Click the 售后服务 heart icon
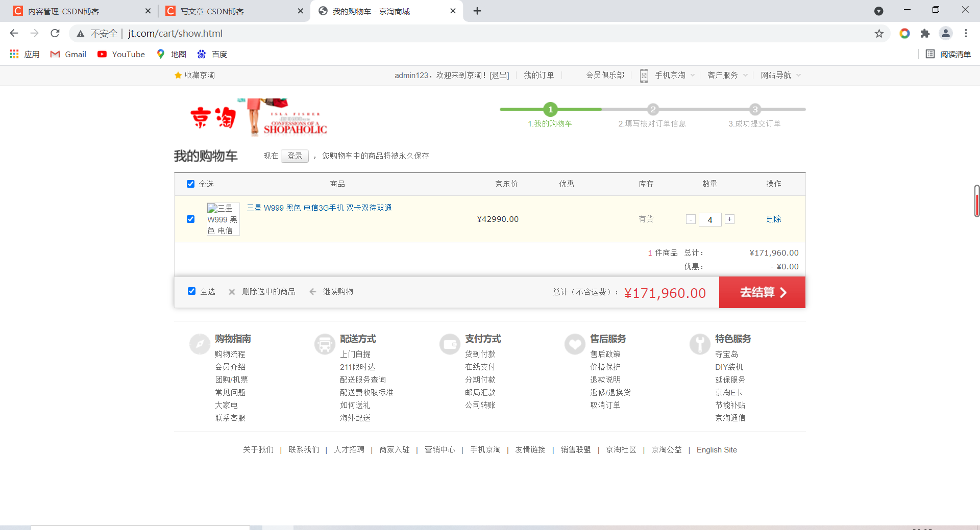 (575, 344)
